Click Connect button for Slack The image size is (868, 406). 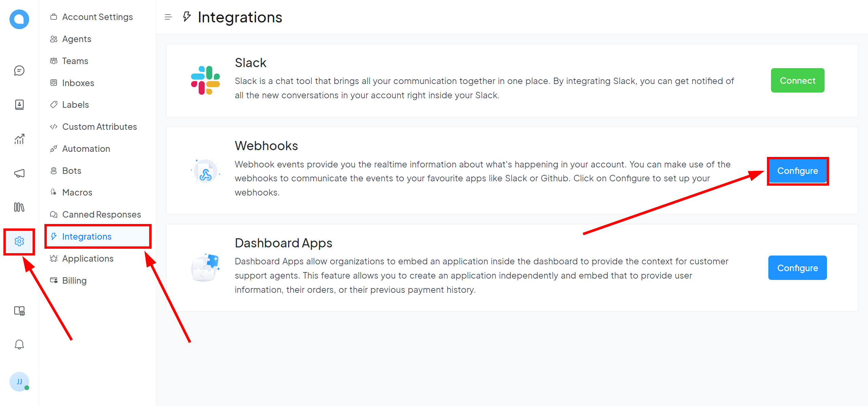pos(797,81)
